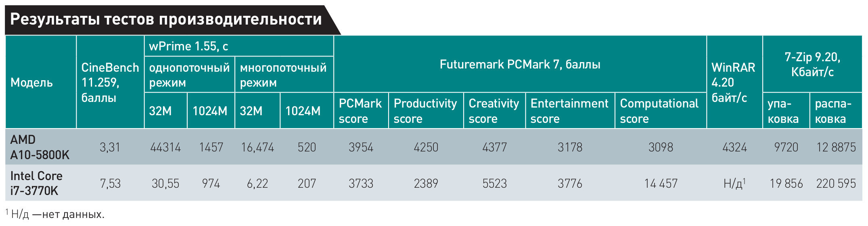Click the Intel Core i7-3770K row label
This screenshot has width=868, height=226.
[x=36, y=183]
